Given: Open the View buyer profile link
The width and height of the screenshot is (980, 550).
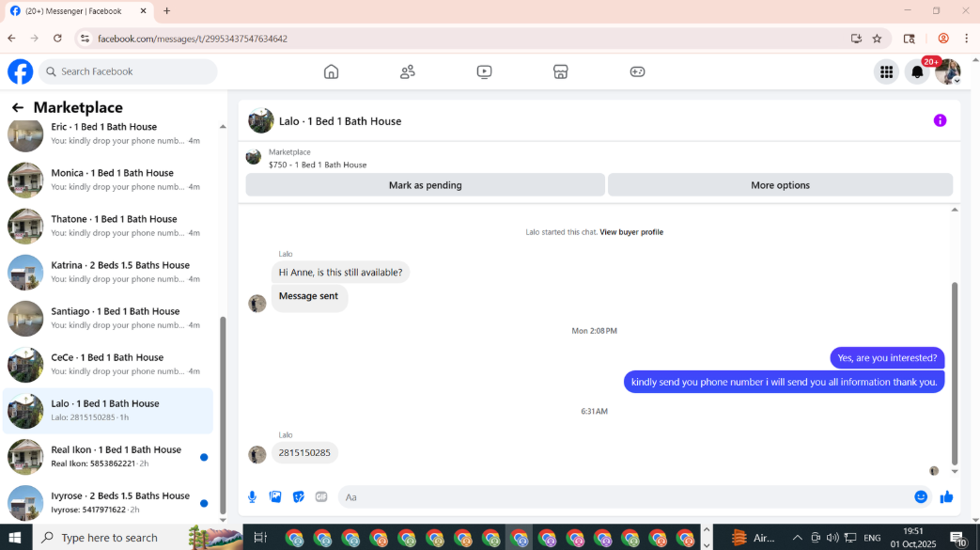Looking at the screenshot, I should pos(631,232).
